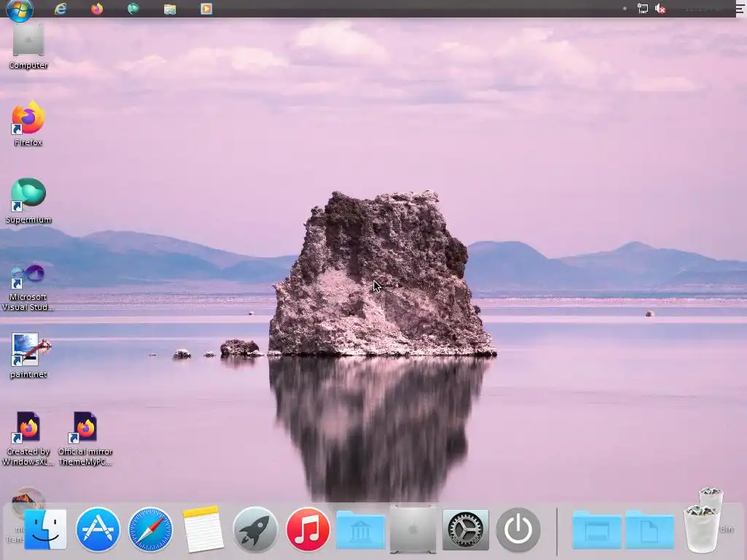The width and height of the screenshot is (747, 560).
Task: Click the muted volume speaker tray icon
Action: tap(660, 9)
